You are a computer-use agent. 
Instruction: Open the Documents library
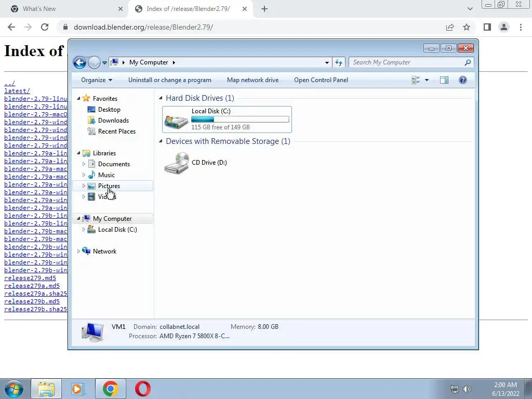point(114,164)
